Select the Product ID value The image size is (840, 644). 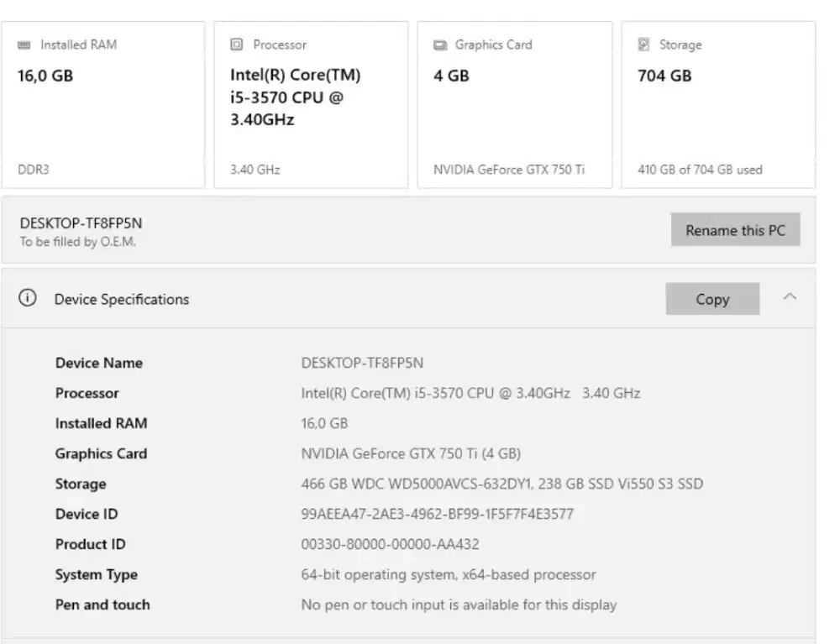coord(392,544)
